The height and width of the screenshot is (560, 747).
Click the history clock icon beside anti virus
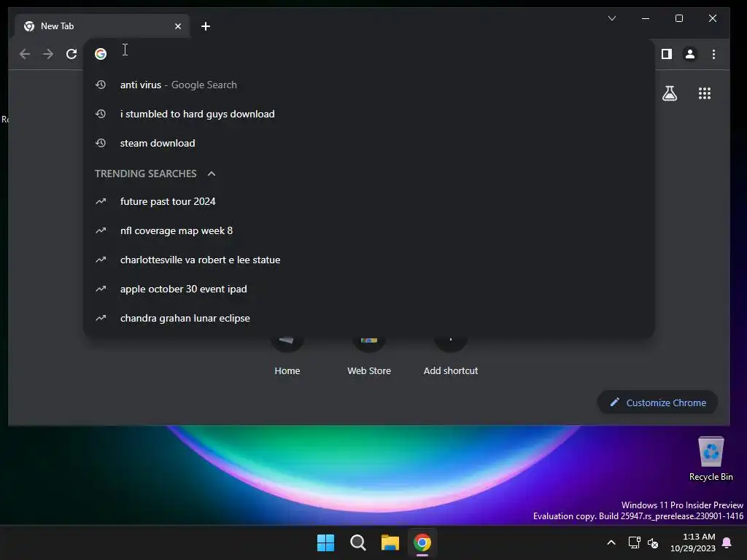point(101,85)
